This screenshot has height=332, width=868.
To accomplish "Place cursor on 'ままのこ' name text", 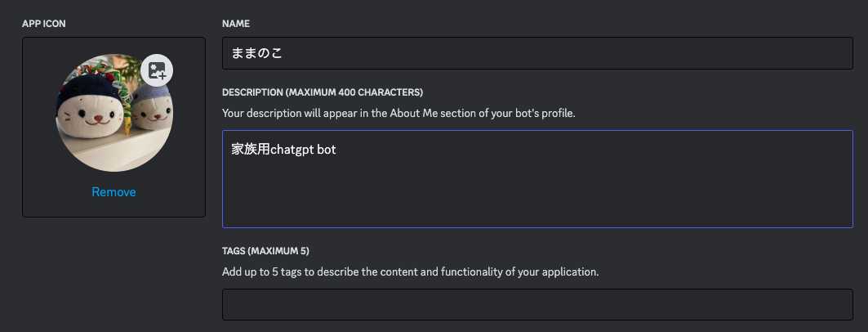I will [257, 54].
